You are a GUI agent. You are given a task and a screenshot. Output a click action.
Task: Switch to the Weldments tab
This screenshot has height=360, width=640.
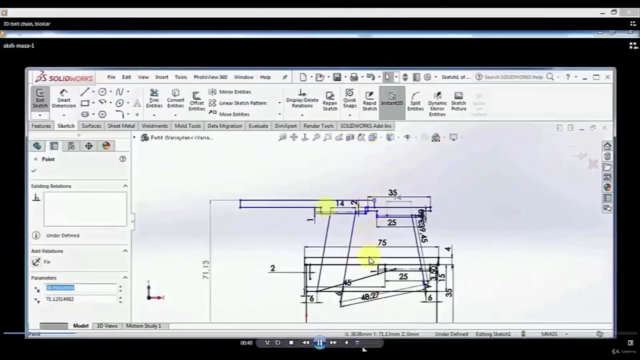coord(155,126)
